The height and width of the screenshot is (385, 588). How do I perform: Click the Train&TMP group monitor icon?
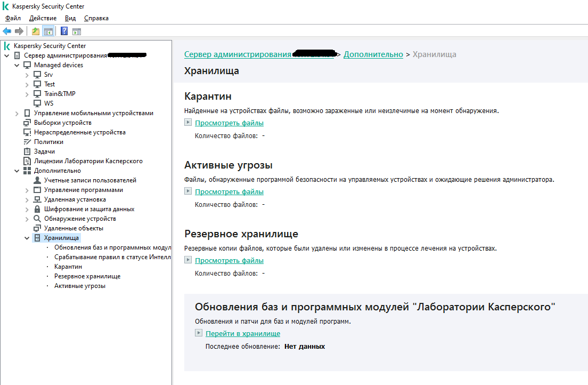pyautogui.click(x=37, y=94)
